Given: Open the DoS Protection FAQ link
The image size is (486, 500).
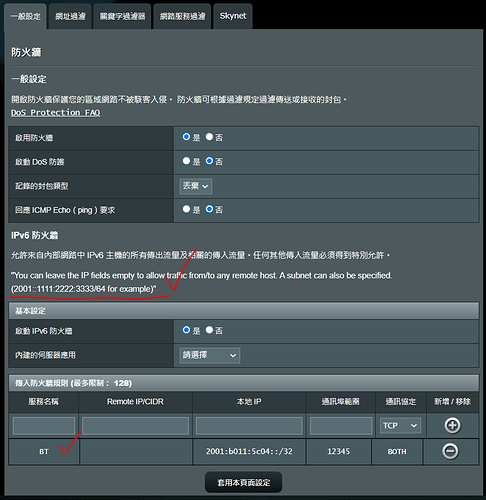Looking at the screenshot, I should coord(56,113).
